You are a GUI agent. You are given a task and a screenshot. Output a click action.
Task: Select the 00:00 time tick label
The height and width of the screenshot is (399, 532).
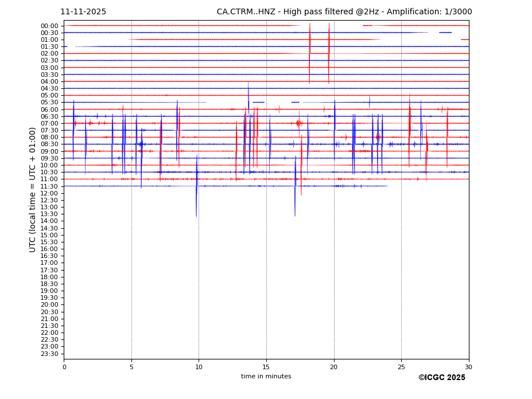[x=49, y=26]
